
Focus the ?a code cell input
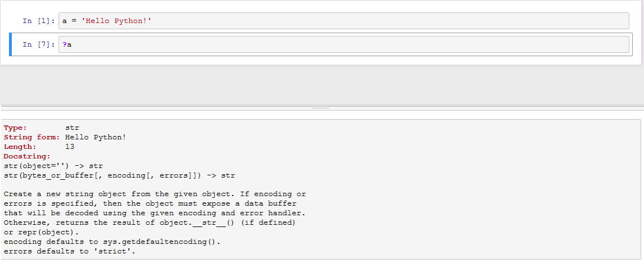point(343,44)
